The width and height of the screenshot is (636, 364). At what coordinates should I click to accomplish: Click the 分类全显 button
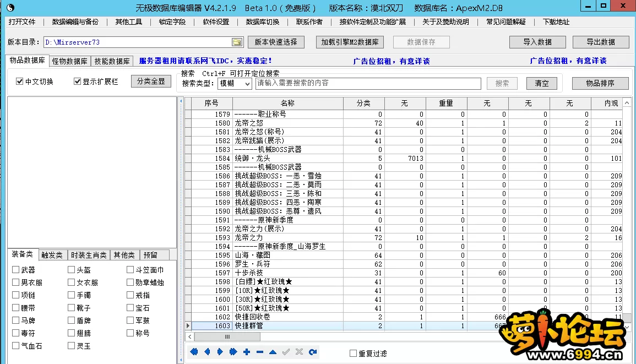click(x=151, y=81)
